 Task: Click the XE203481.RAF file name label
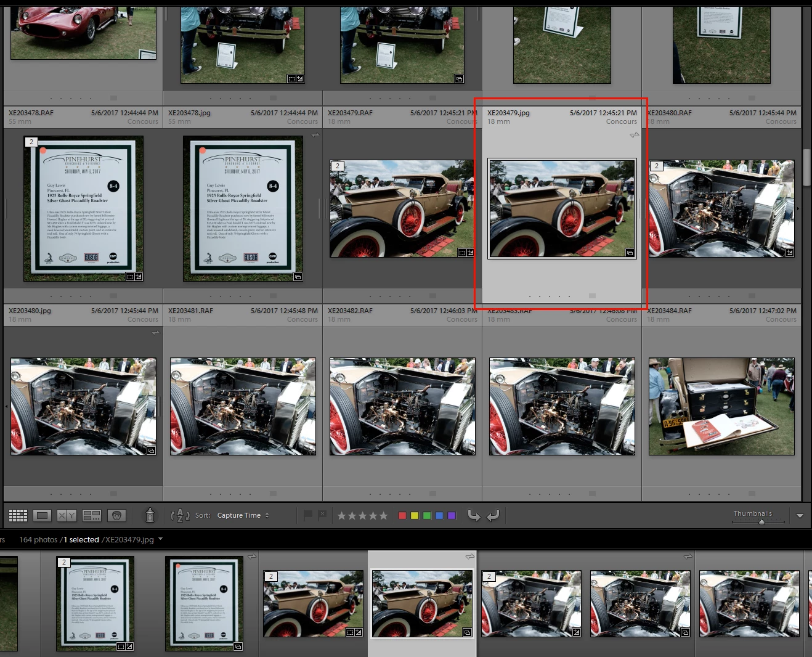[x=190, y=311]
